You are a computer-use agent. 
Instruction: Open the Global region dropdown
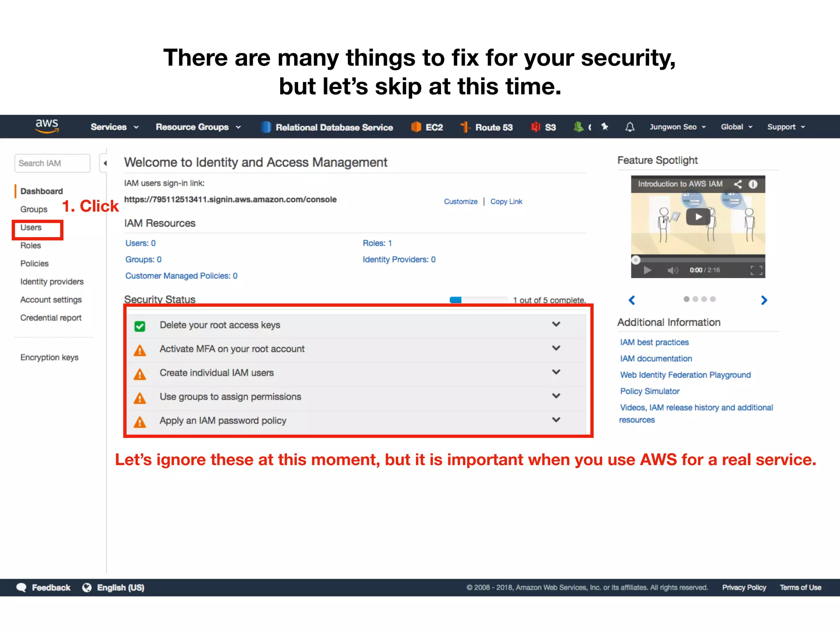click(737, 127)
